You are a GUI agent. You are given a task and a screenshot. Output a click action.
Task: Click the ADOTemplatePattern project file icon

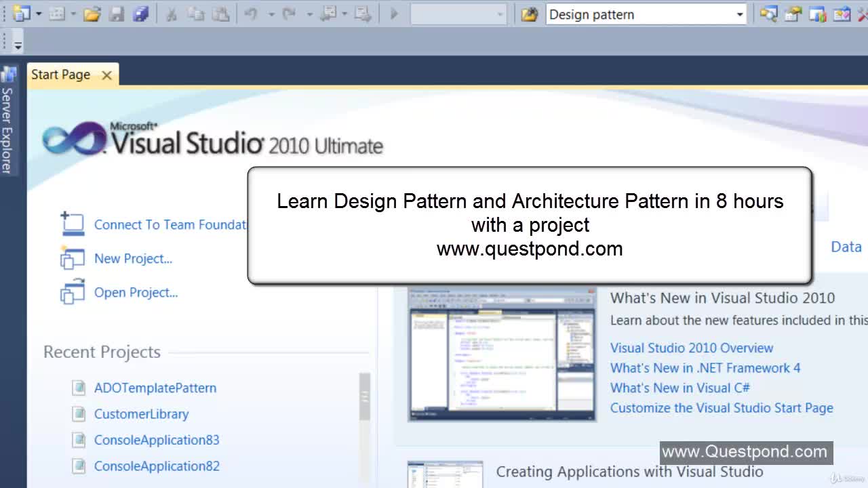79,388
